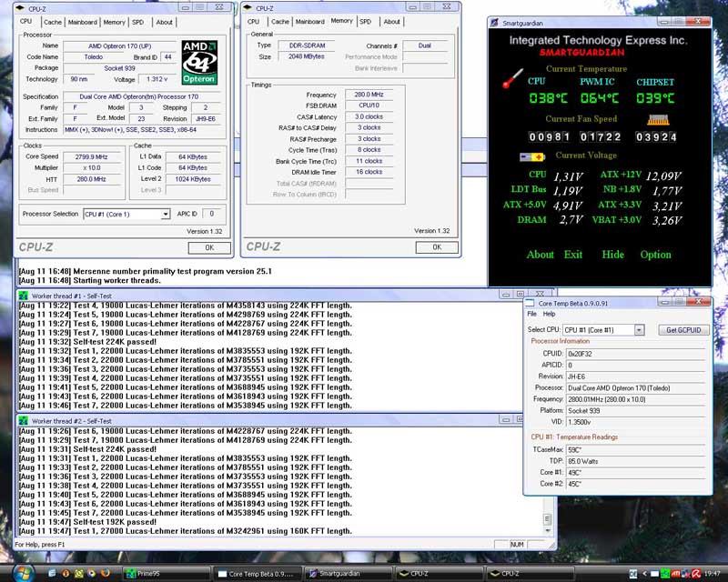Click the CHIPSET temperature reading 039°C

point(655,98)
